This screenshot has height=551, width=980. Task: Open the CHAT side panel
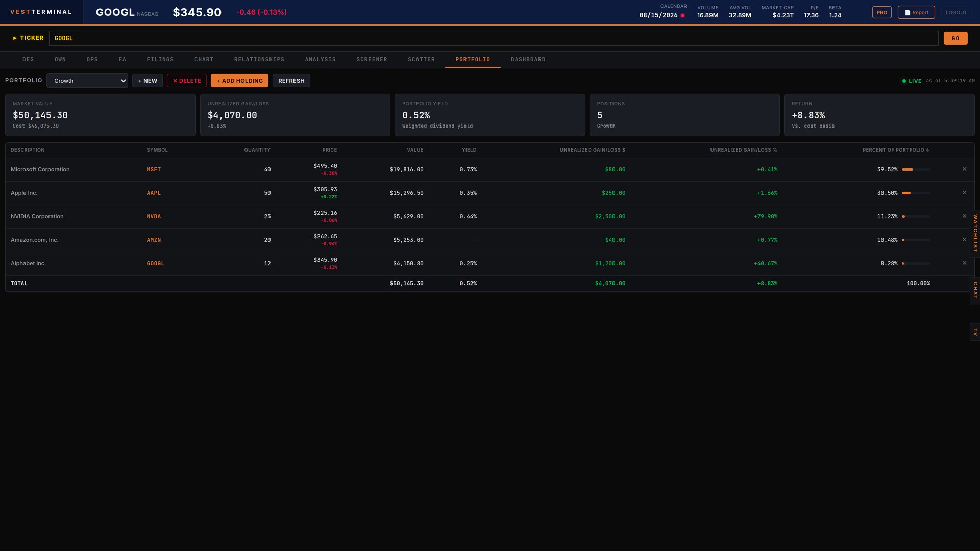point(975,290)
